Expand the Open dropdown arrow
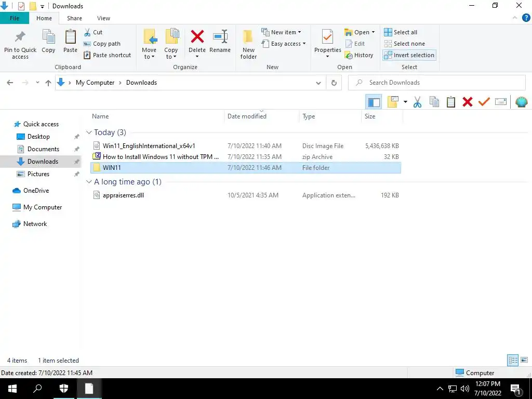This screenshot has width=532, height=399. click(x=373, y=32)
